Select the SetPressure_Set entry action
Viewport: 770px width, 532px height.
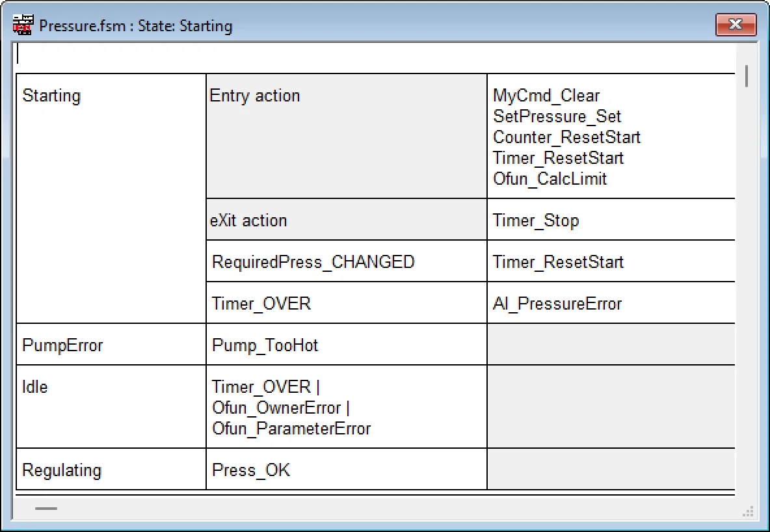(x=557, y=116)
